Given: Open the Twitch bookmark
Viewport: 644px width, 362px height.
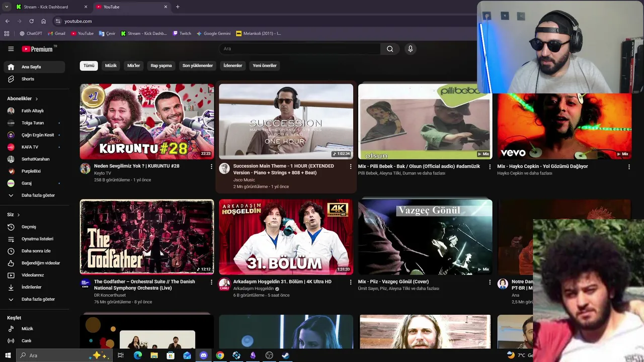Looking at the screenshot, I should pyautogui.click(x=182, y=34).
